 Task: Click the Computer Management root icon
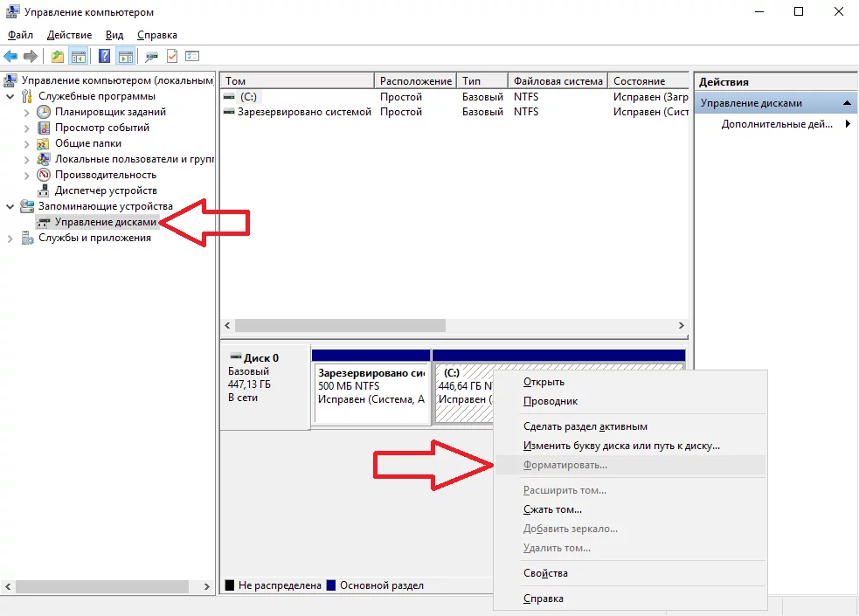(x=10, y=80)
